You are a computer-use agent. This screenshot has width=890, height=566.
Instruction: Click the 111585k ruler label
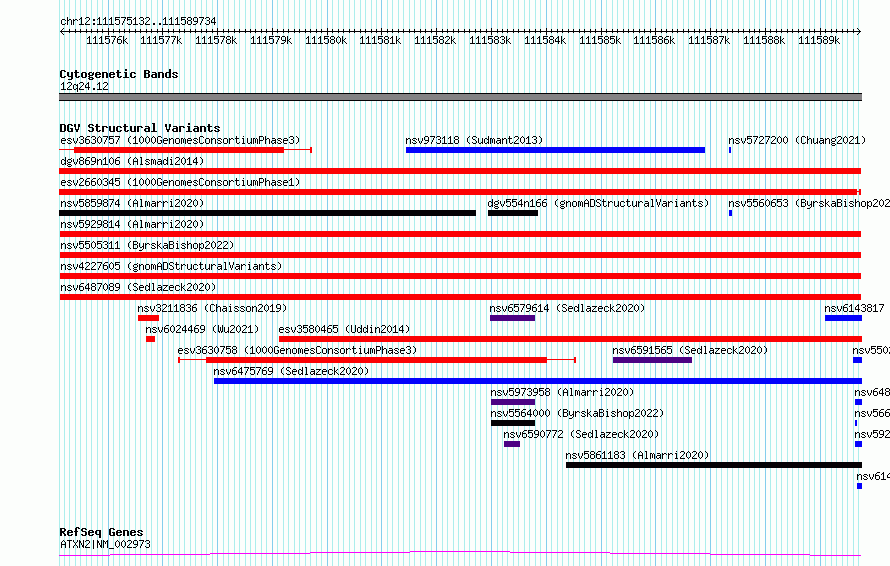600,40
